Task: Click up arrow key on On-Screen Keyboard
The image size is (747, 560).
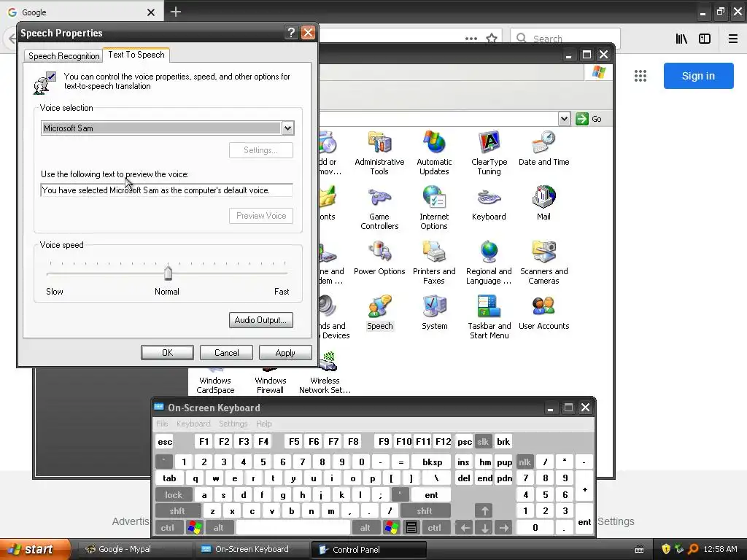Action: click(484, 511)
